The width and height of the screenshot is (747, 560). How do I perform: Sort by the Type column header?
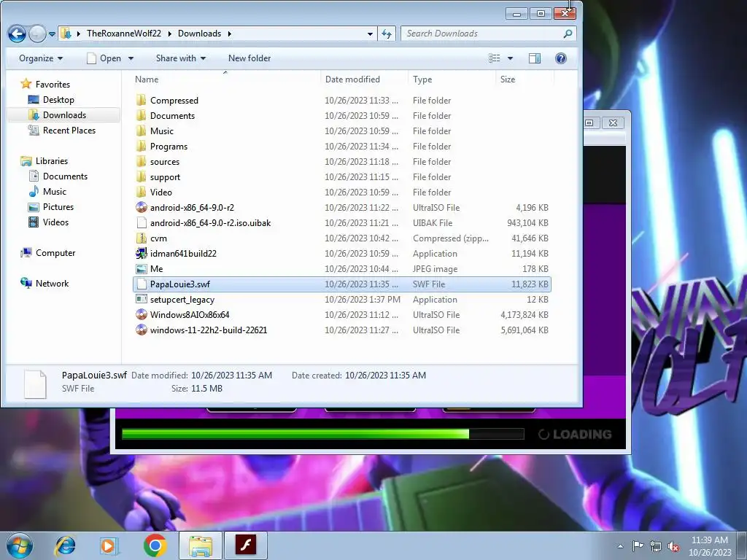452,79
